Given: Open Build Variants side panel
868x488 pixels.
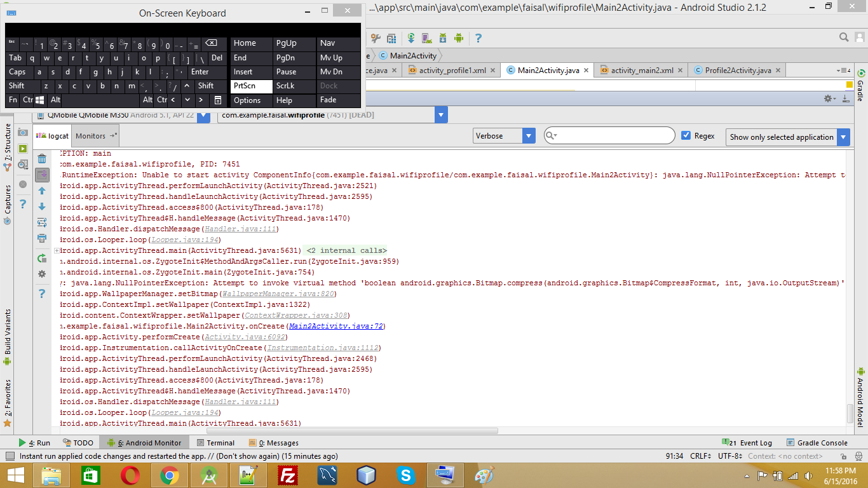Looking at the screenshot, I should coord(7,337).
